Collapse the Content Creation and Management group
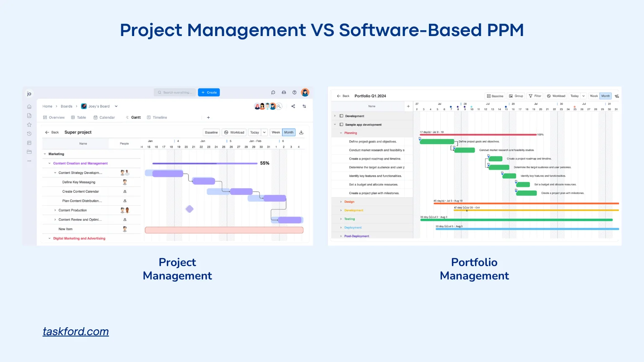This screenshot has width=644, height=362. pos(49,163)
